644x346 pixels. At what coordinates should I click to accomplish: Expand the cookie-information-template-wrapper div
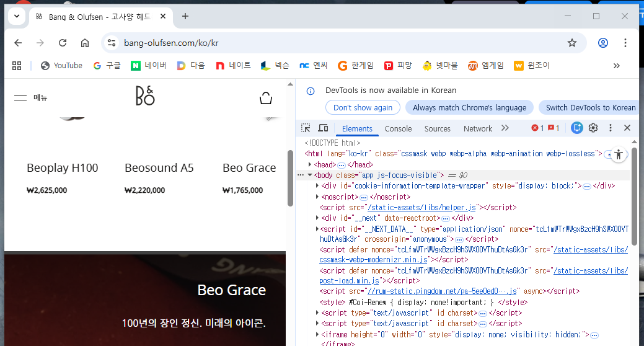[317, 186]
